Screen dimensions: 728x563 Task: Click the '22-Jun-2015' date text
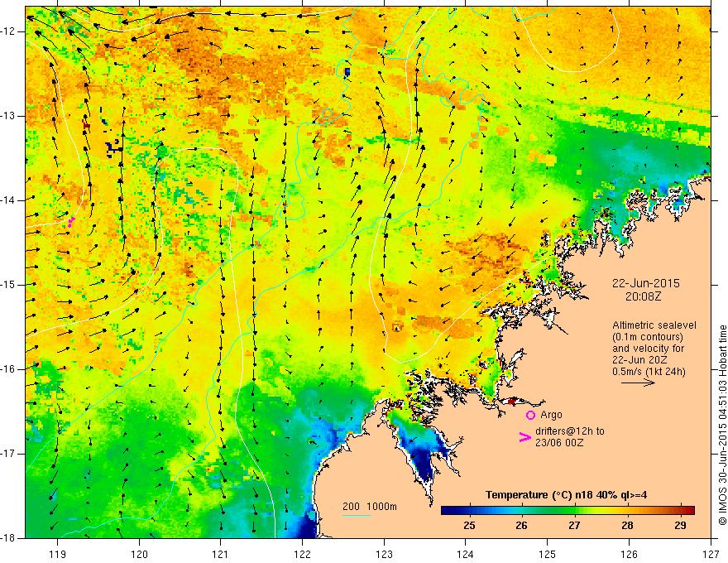646,283
